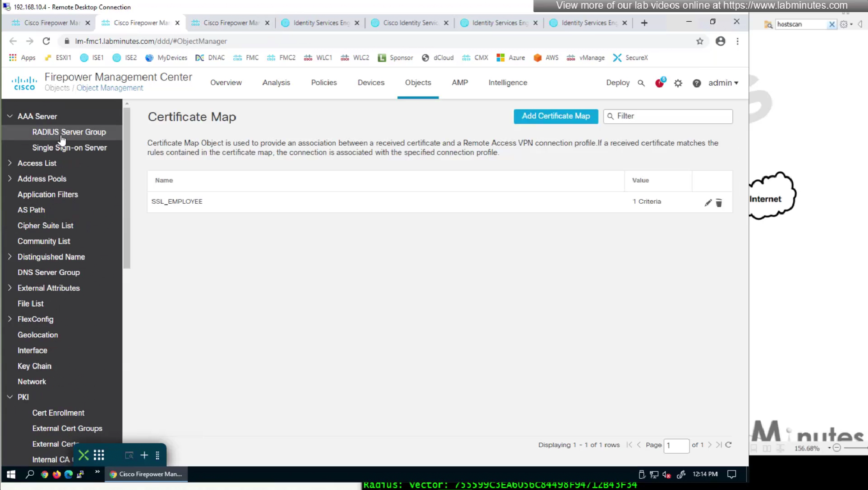The height and width of the screenshot is (490, 868).
Task: Open the notifications alert icon
Action: tap(659, 83)
